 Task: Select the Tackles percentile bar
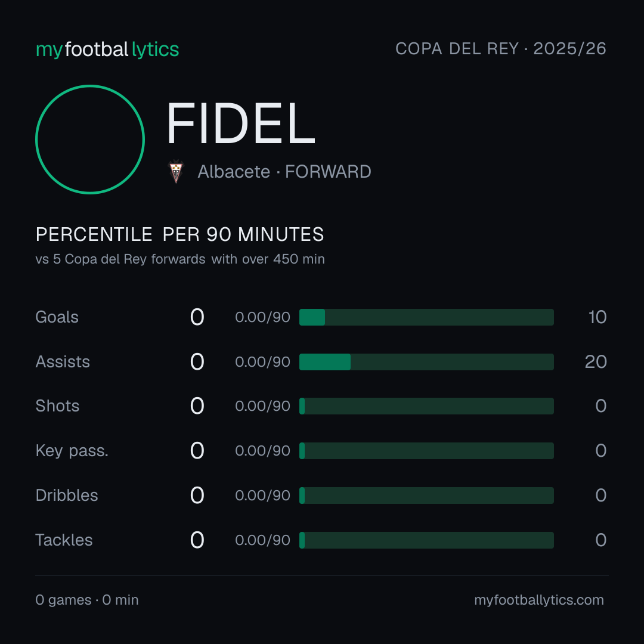click(x=426, y=540)
